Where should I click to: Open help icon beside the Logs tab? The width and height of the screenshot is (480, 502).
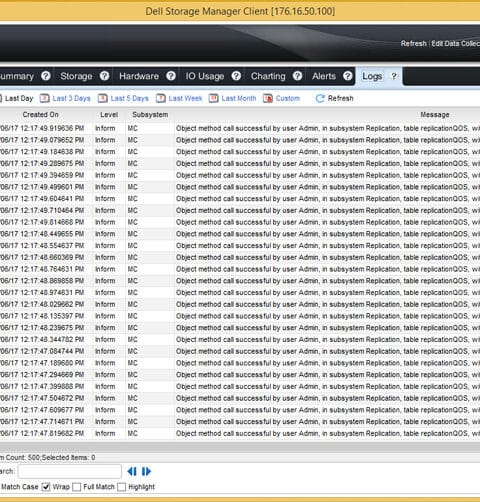tap(394, 76)
